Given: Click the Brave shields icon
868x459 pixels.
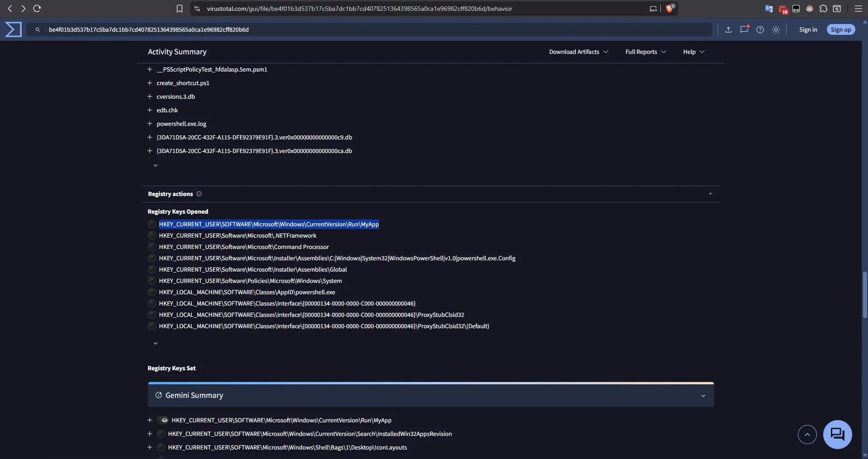Looking at the screenshot, I should (x=669, y=9).
